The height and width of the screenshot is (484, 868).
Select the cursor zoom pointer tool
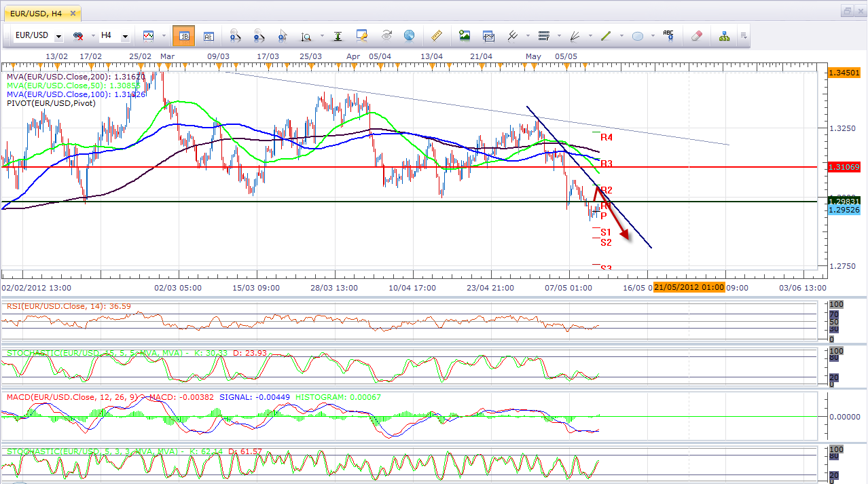coord(283,35)
